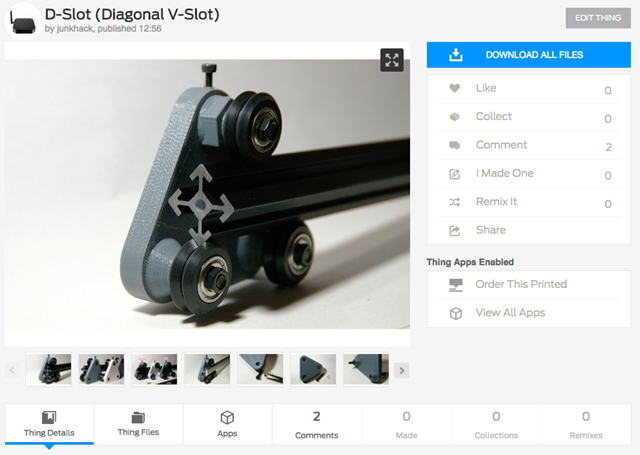Viewport: 640px width, 455px height.
Task: Click the Order This Printed icon
Action: click(x=456, y=285)
